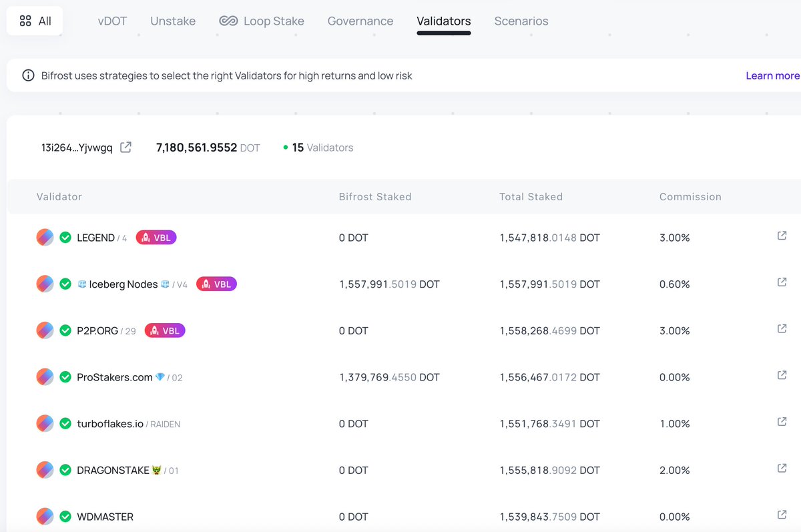
Task: Click the 13i264...Yjvwgq address text
Action: (77, 148)
